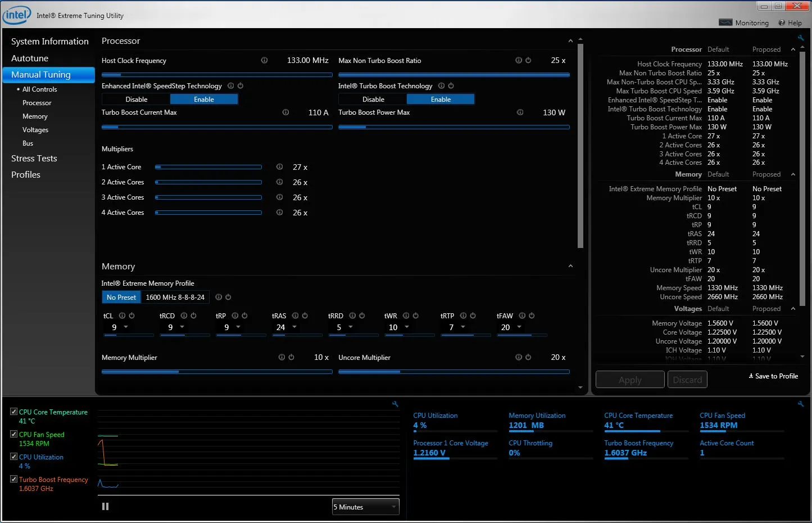Image resolution: width=812 pixels, height=523 pixels.
Task: Pause the monitoring graph
Action: (x=105, y=507)
